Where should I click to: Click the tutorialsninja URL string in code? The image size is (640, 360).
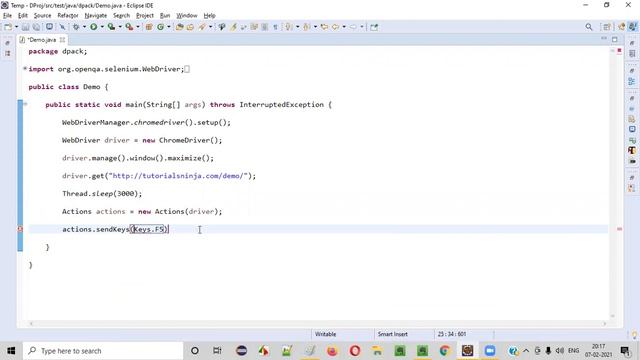[178, 176]
